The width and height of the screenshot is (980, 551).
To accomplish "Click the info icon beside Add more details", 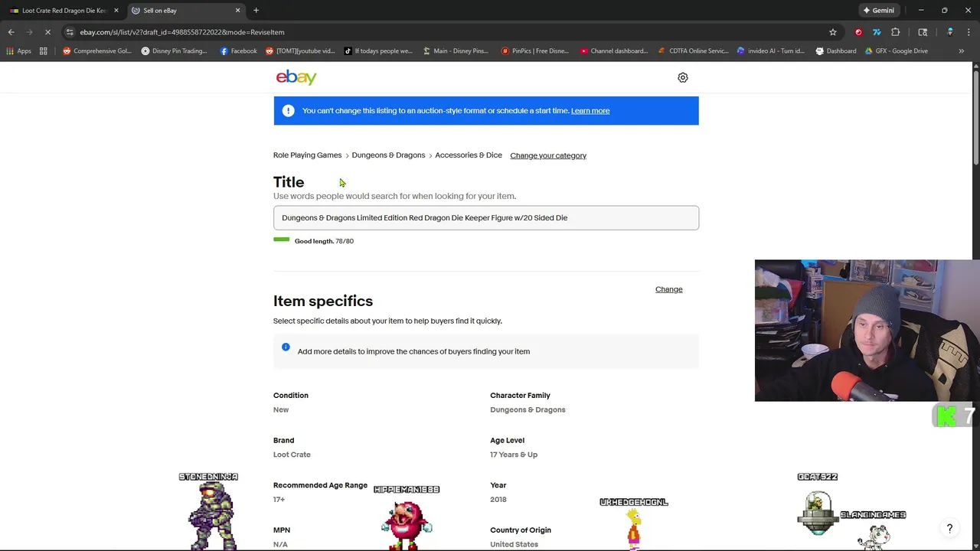I will (286, 347).
